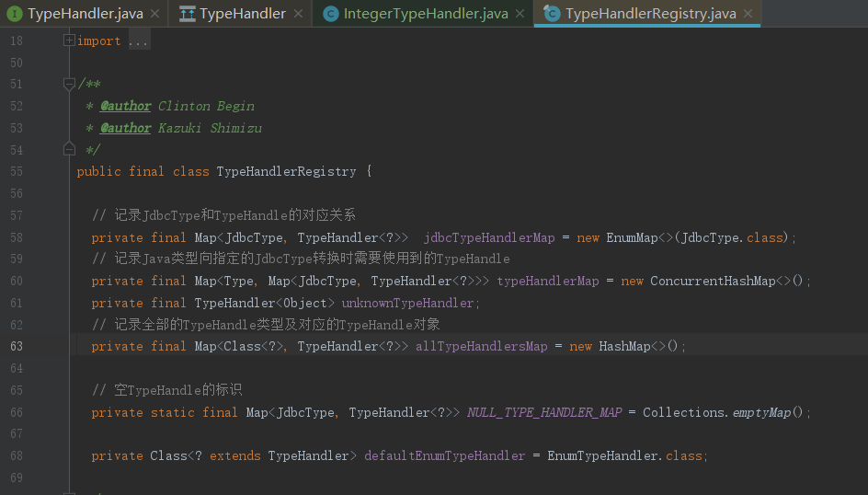Image resolution: width=868 pixels, height=495 pixels.
Task: Close the TypeHandler.java tab
Action: pos(155,13)
